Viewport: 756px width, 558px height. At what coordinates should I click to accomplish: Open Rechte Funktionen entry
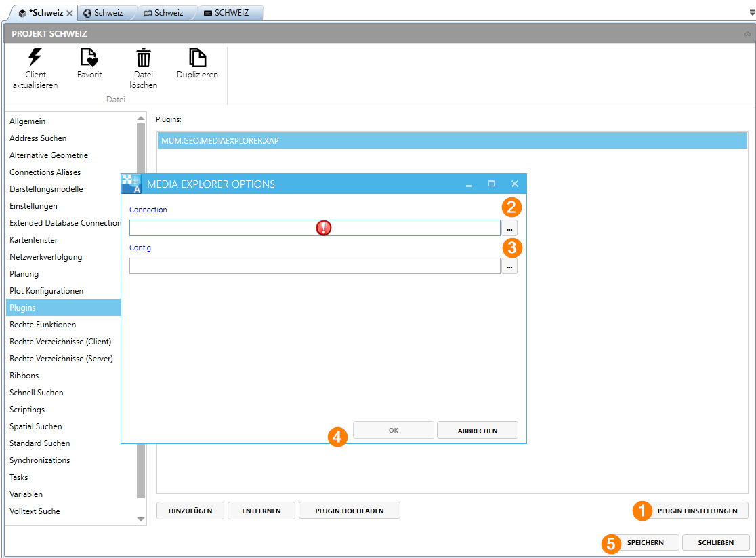43,325
